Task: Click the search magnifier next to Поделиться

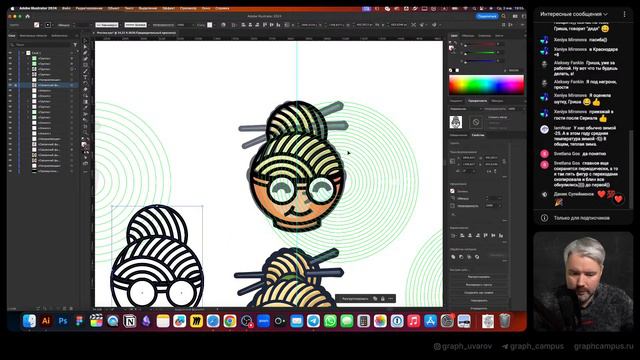Action: 504,16
